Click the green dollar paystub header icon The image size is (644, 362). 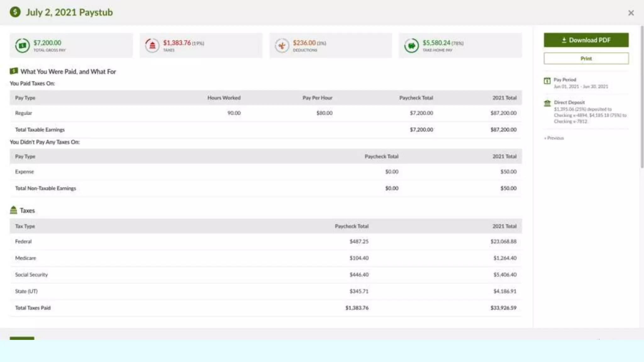(x=15, y=12)
